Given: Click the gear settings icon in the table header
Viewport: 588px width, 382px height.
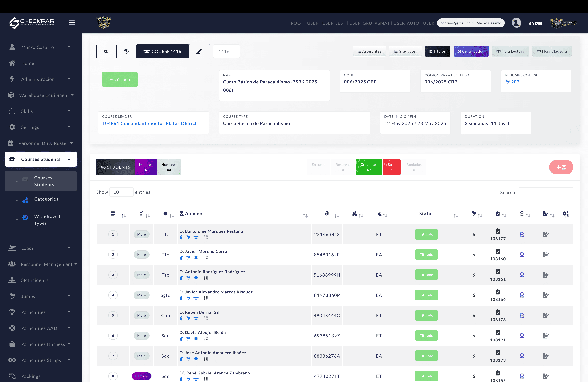Looking at the screenshot, I should [x=566, y=214].
